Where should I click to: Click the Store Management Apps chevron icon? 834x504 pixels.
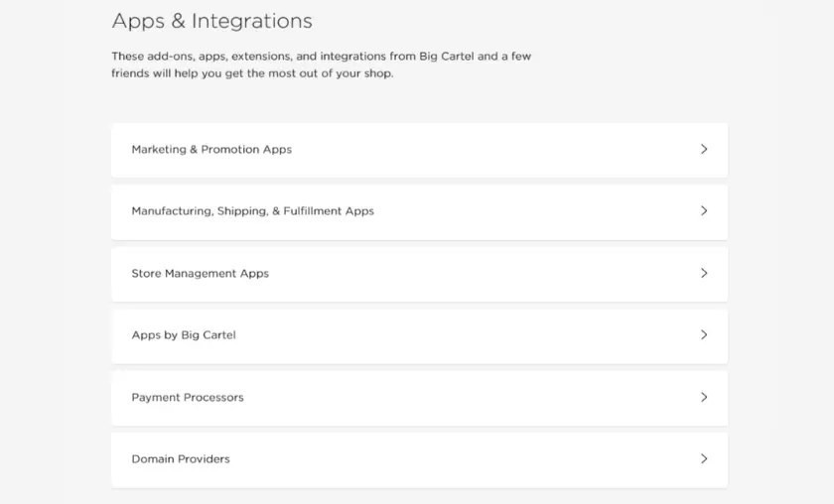pos(704,273)
